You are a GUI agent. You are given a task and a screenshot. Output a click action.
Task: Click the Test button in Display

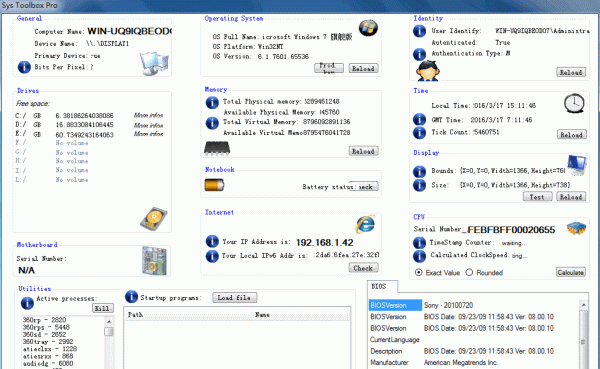click(x=537, y=197)
